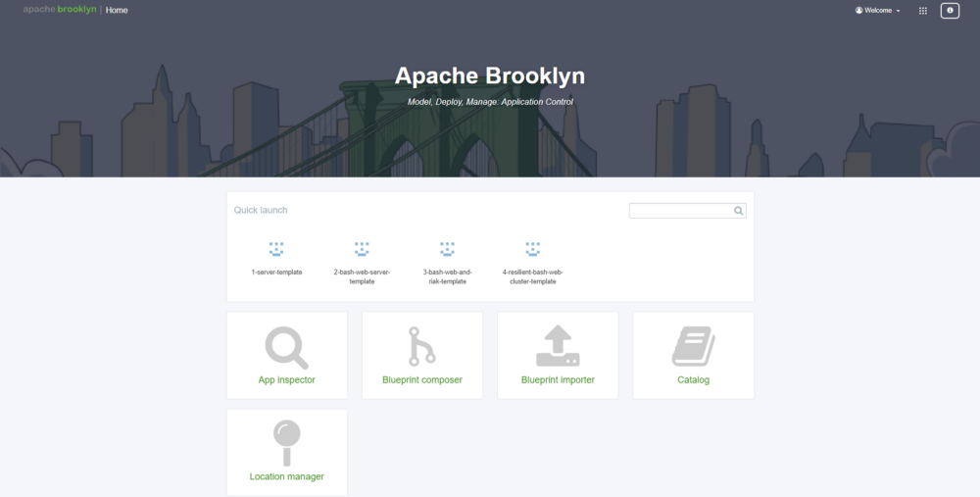Image resolution: width=980 pixels, height=497 pixels.
Task: Select the 3-bash-web-and-riak-template icon
Action: pyautogui.click(x=447, y=249)
